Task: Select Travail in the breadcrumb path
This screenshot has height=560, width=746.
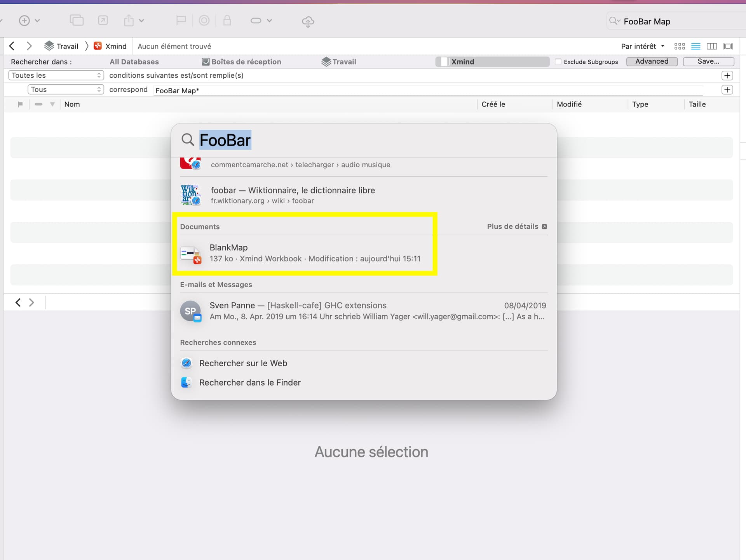Action: coord(61,46)
